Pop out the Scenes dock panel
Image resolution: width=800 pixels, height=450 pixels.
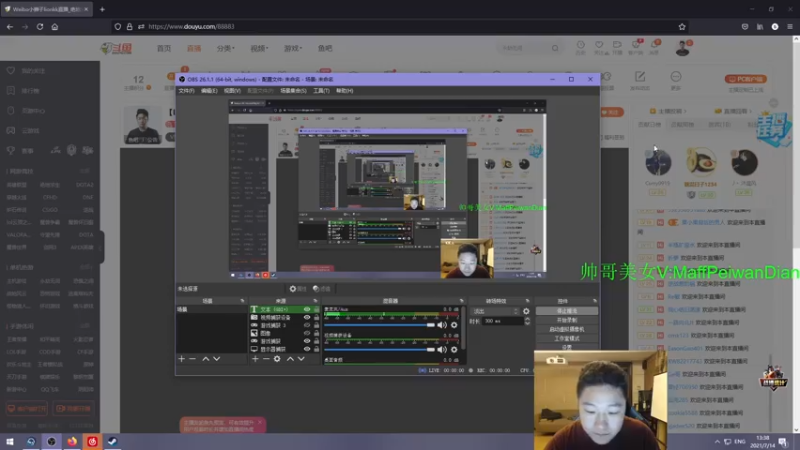[242, 301]
